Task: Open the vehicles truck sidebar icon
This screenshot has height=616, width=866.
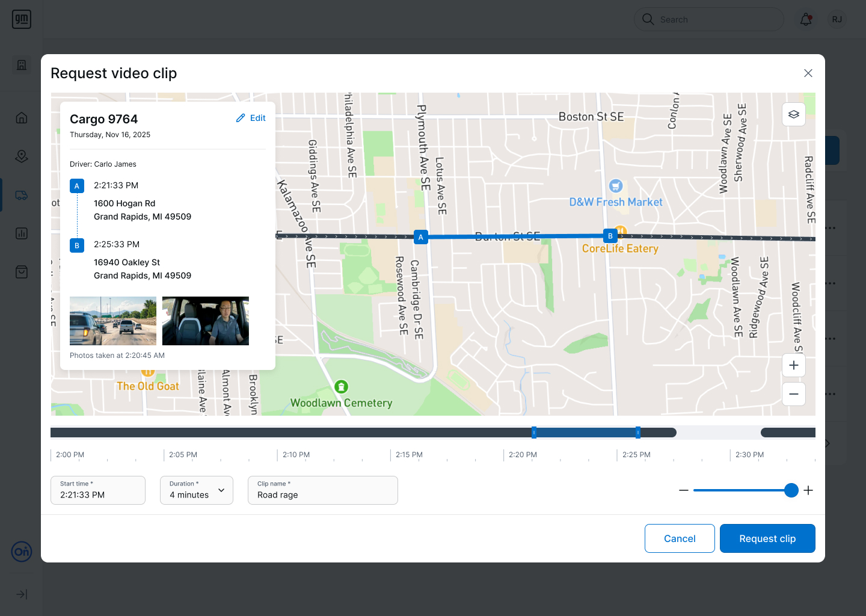Action: (x=22, y=195)
